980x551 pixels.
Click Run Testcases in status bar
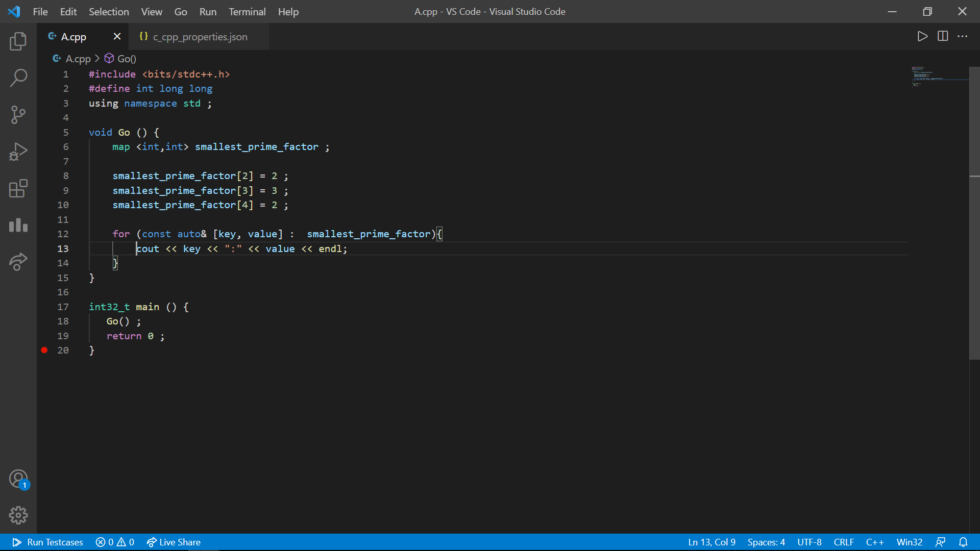point(48,542)
